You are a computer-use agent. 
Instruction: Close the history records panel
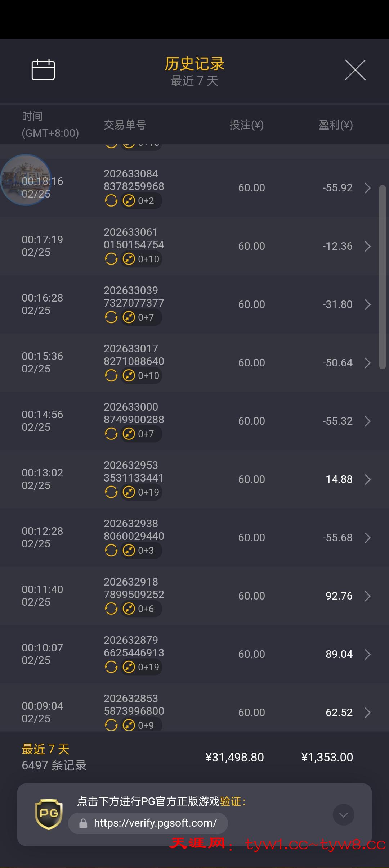pyautogui.click(x=355, y=70)
